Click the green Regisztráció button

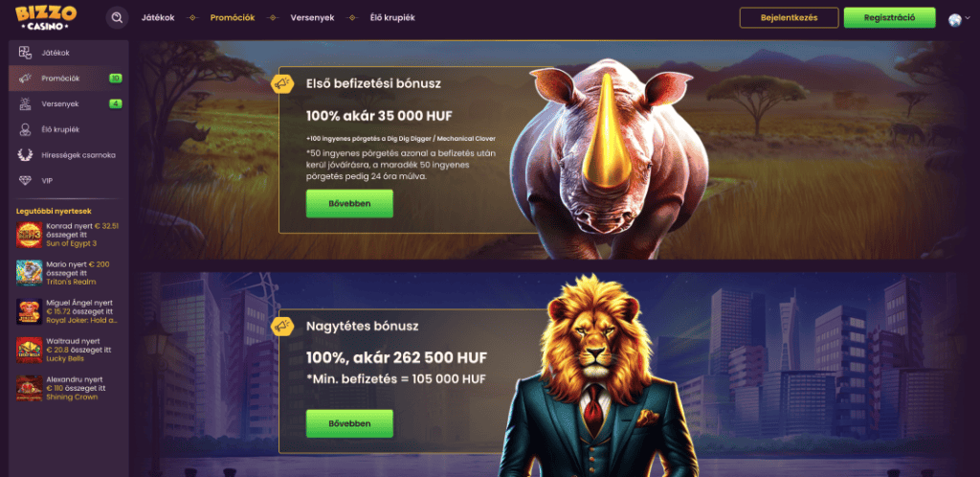[x=889, y=17]
